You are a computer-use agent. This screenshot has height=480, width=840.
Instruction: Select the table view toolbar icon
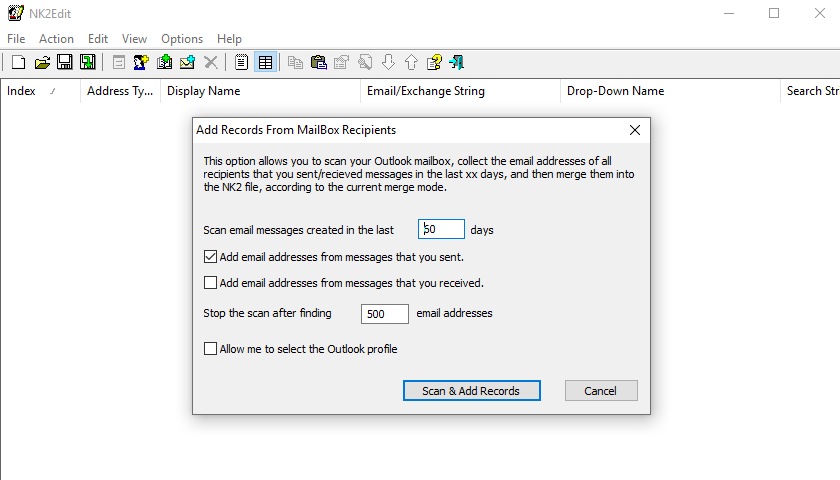tap(265, 63)
